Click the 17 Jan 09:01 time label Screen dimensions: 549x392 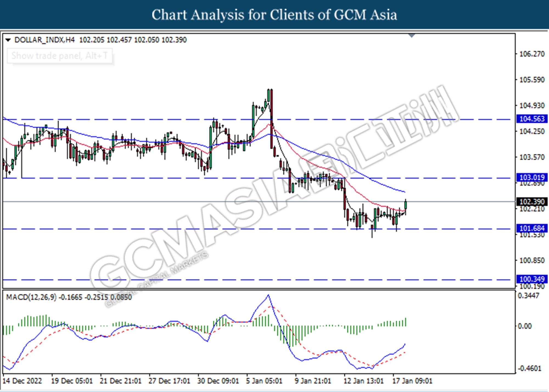[x=412, y=381]
